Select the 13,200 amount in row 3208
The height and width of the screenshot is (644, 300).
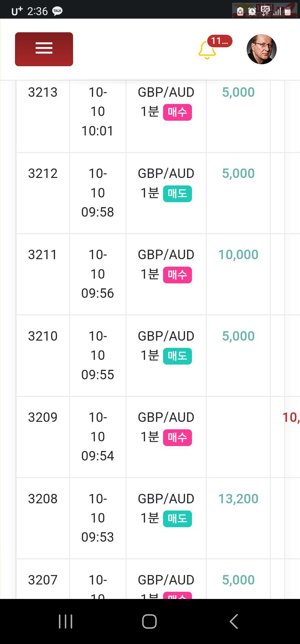coord(238,499)
